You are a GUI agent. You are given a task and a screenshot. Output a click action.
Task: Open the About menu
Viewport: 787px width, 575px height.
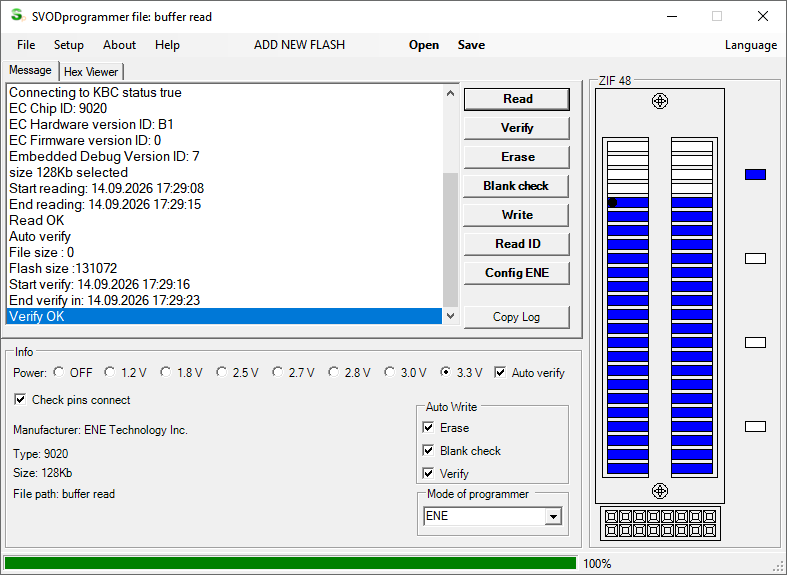119,45
